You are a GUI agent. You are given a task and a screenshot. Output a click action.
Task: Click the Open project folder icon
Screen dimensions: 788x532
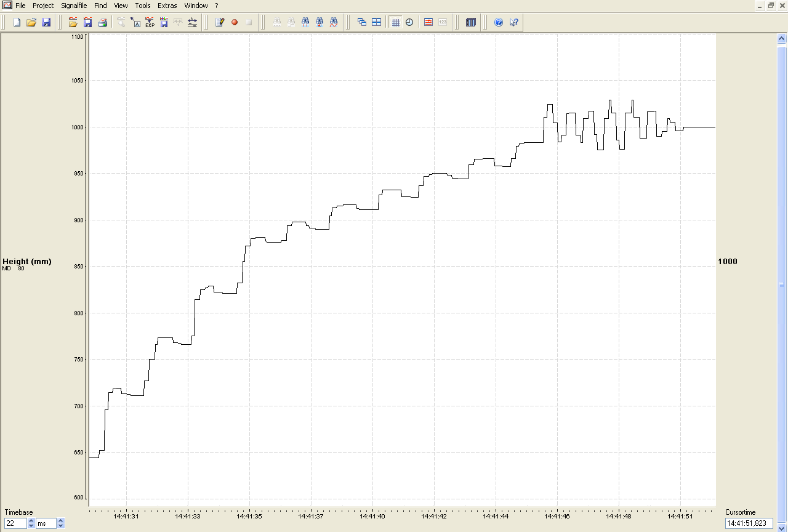click(x=31, y=22)
